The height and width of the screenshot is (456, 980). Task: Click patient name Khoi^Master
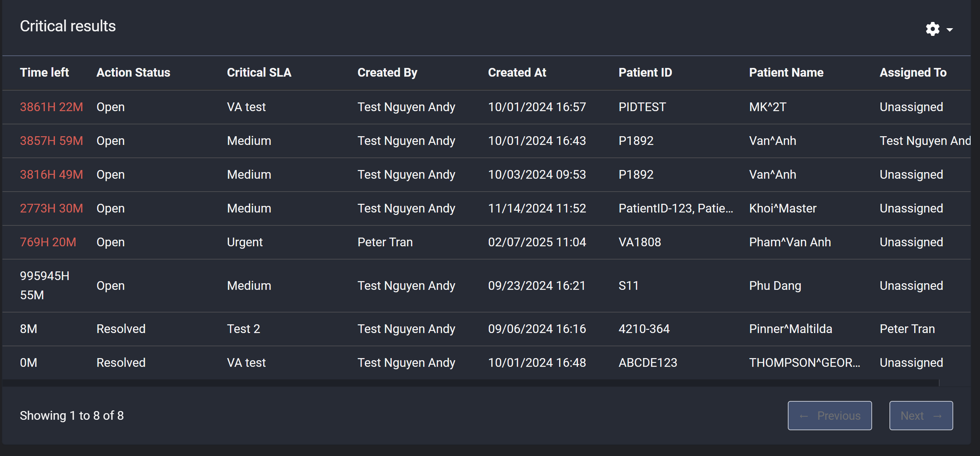point(783,209)
